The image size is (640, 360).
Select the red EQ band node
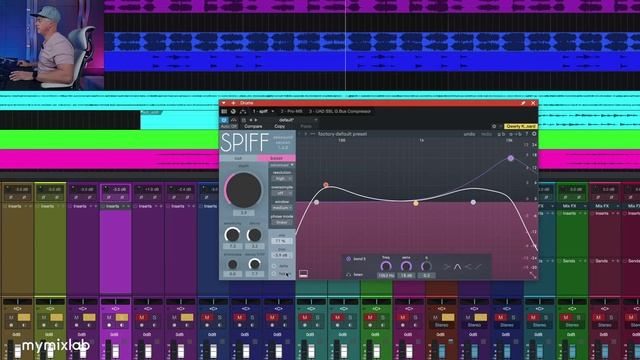click(x=326, y=185)
